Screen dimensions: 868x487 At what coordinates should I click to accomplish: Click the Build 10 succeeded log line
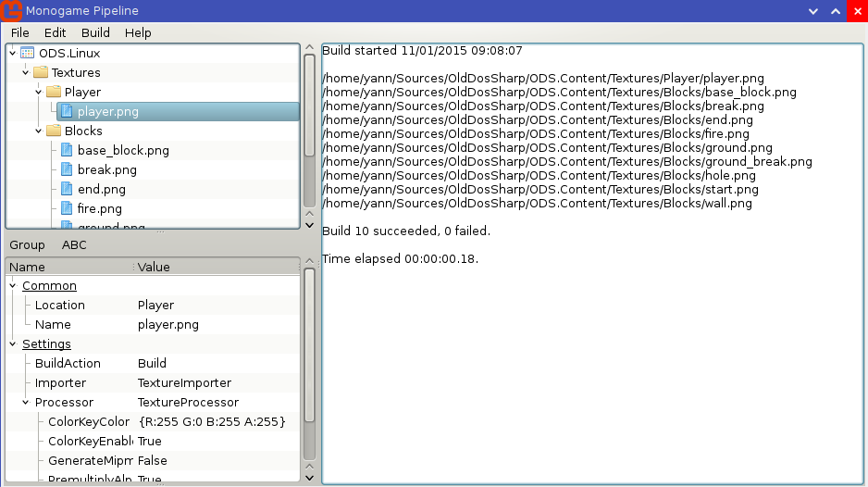coord(406,231)
